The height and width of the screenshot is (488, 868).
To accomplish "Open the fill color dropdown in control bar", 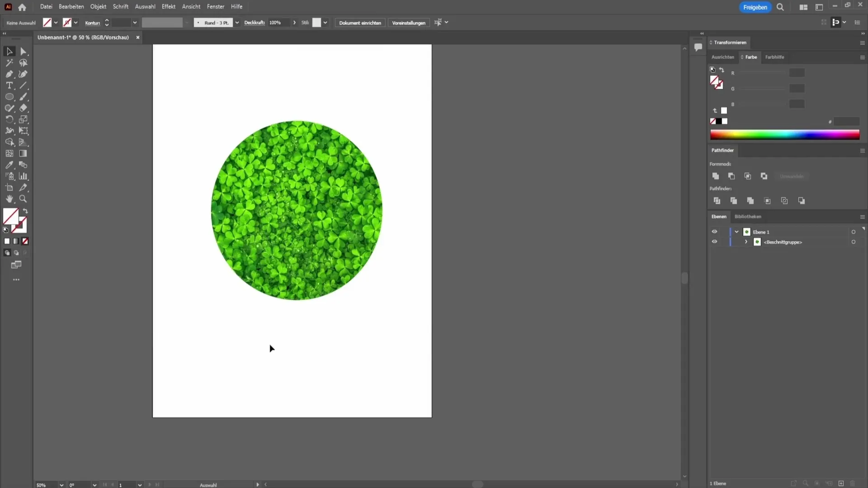I will tap(56, 23).
